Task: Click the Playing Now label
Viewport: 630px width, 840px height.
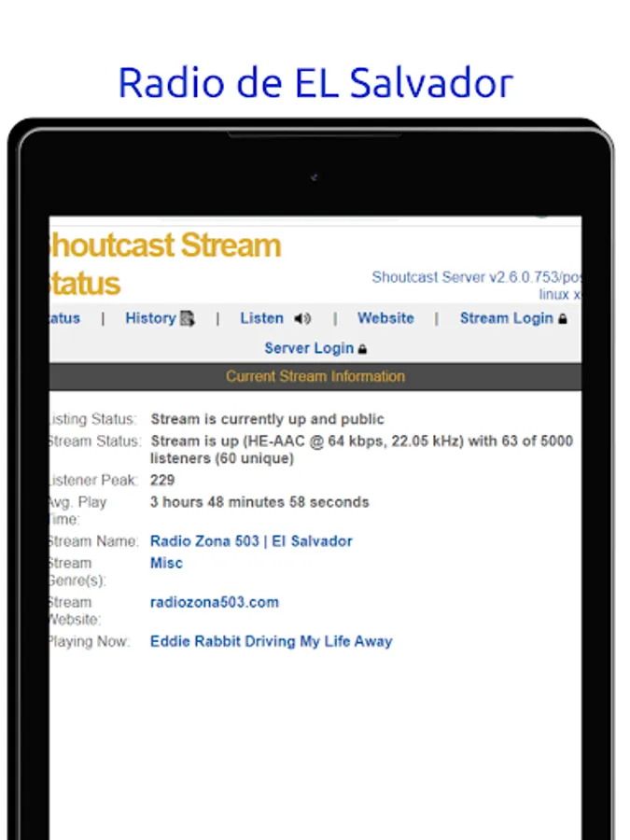Action: tap(90, 641)
